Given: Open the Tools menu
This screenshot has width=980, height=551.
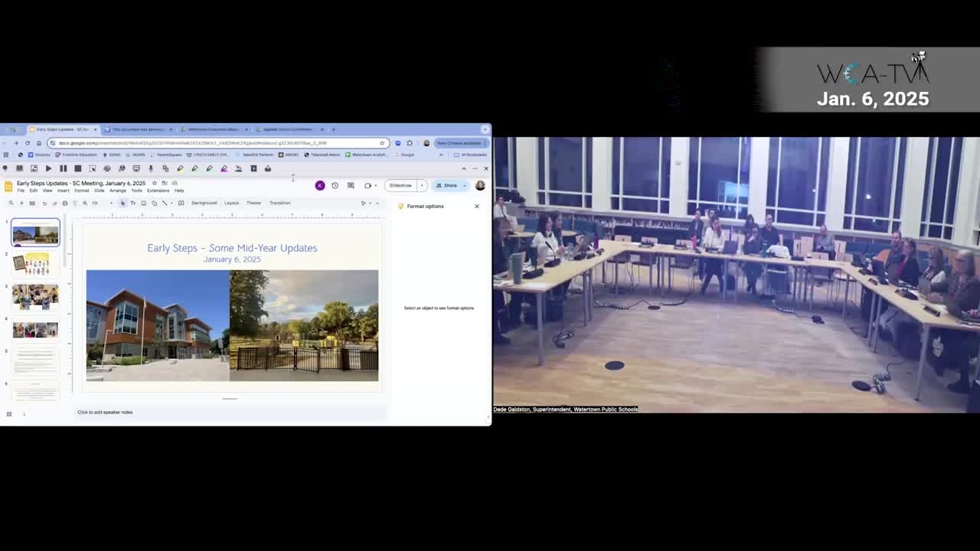Looking at the screenshot, I should pos(136,191).
